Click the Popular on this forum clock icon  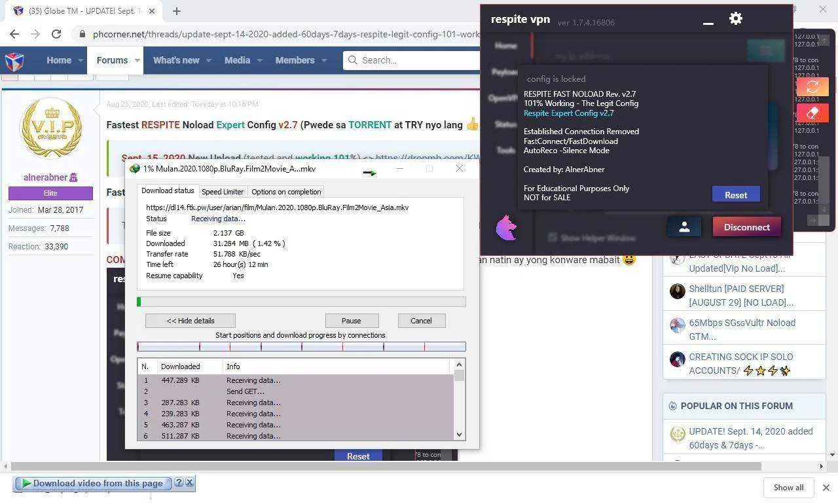672,406
